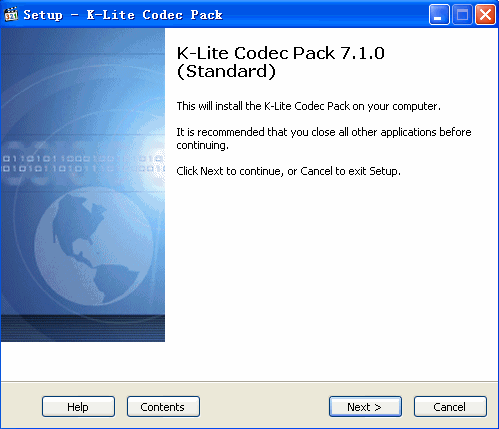Open the Contents button
This screenshot has width=499, height=429.
(x=163, y=406)
